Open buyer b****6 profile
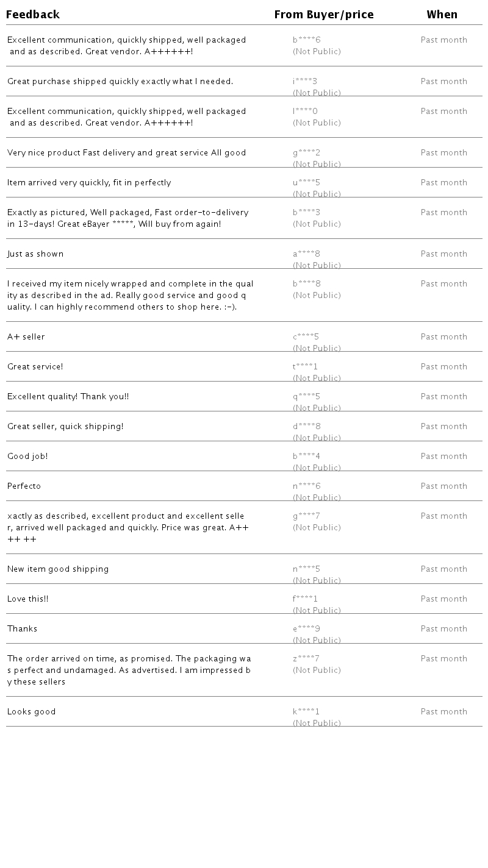The height and width of the screenshot is (868, 488). click(306, 40)
